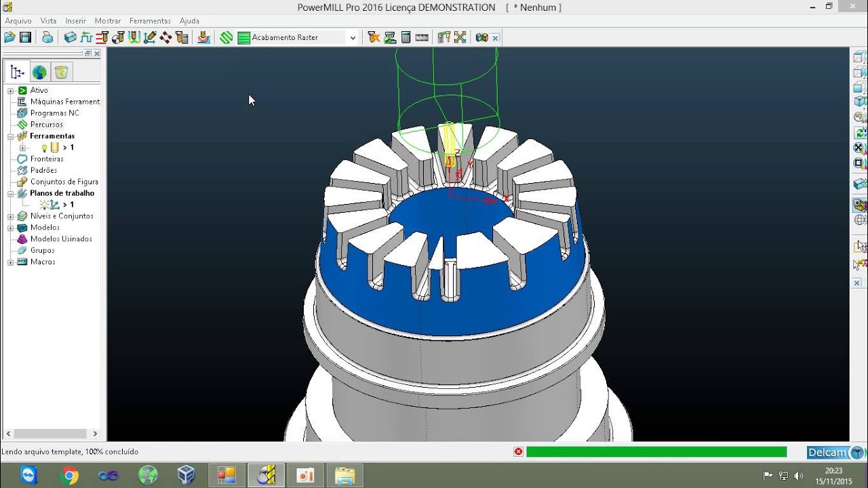Save project with the floppy disk icon
This screenshot has width=868, height=488.
click(26, 37)
